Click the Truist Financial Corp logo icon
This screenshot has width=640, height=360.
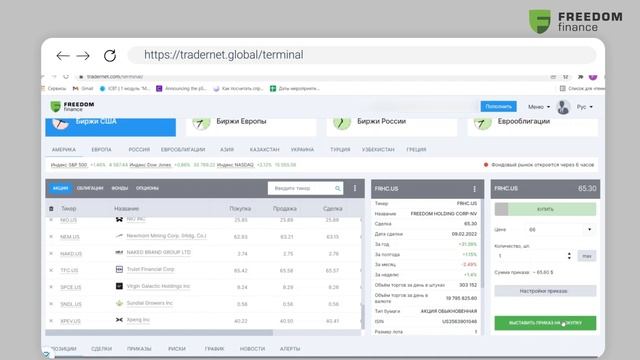click(119, 269)
